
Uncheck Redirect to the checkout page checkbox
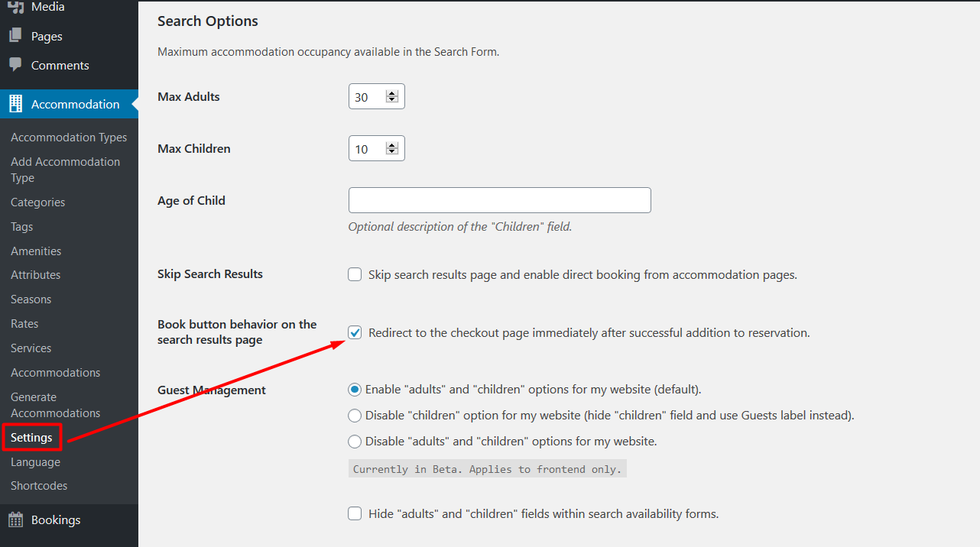355,332
